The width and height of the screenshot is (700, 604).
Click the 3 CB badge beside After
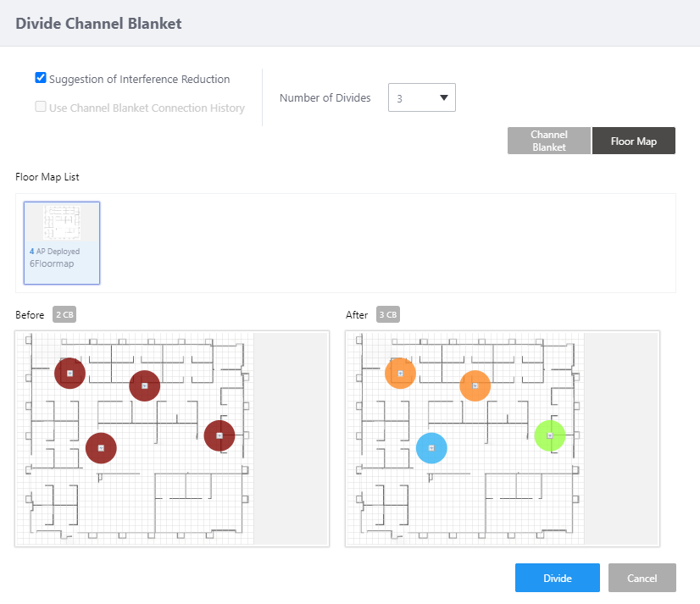[388, 315]
